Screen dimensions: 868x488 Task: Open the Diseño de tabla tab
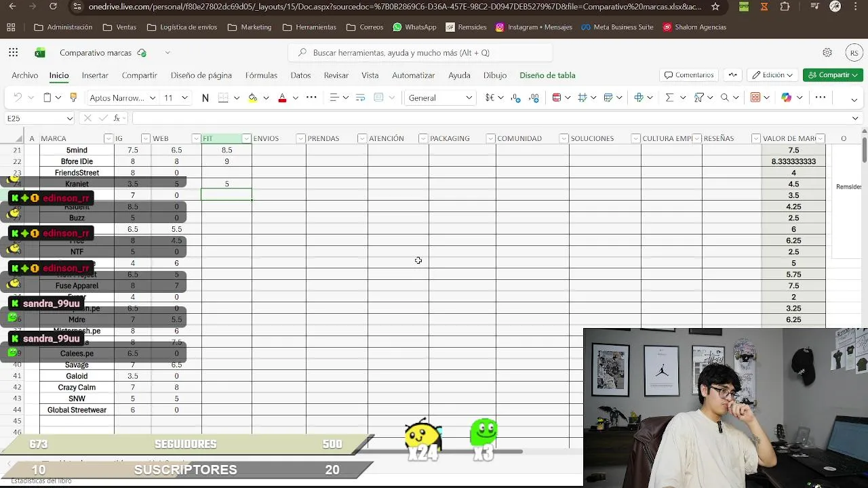(x=547, y=75)
